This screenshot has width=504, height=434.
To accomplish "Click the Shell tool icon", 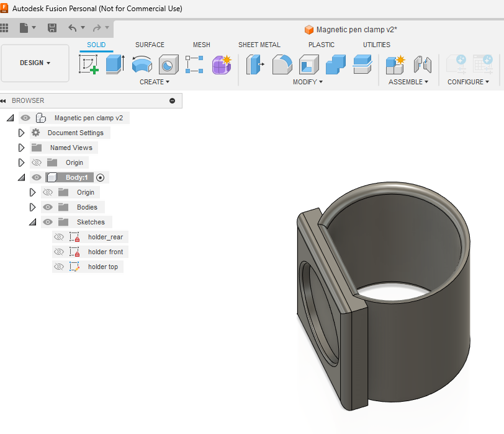I will point(308,64).
